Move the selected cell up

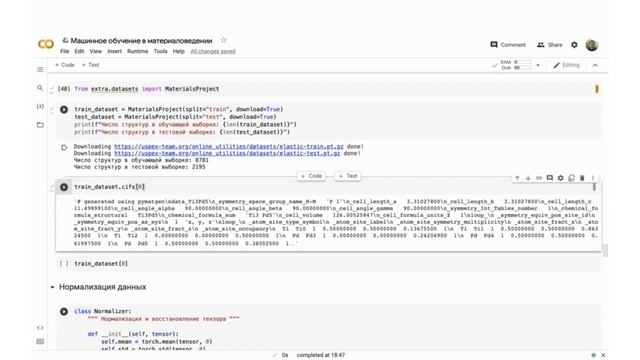[x=518, y=178]
